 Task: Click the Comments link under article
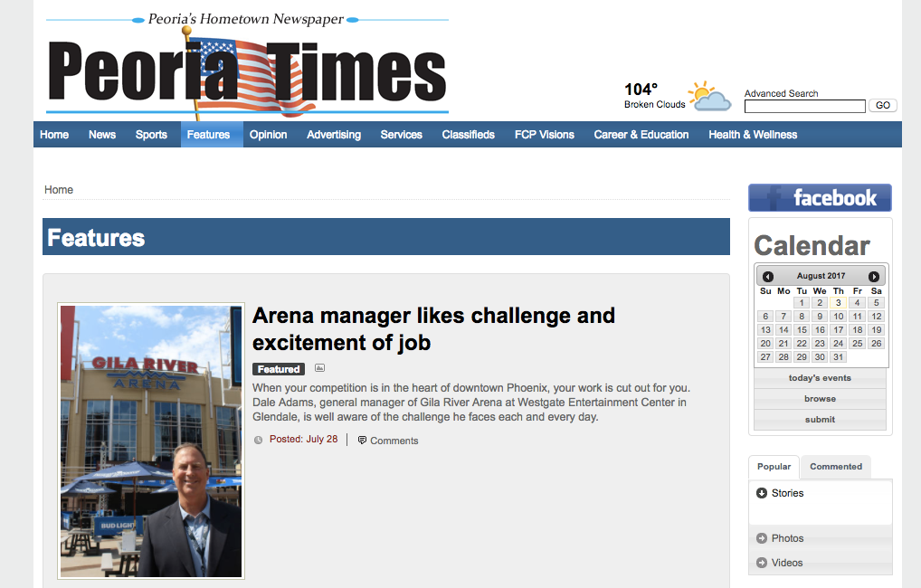tap(394, 441)
